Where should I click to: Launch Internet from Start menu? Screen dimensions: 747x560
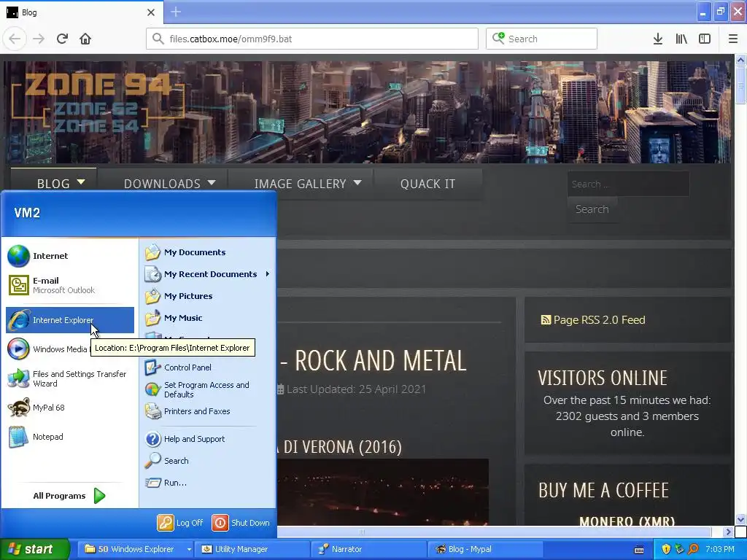click(70, 256)
